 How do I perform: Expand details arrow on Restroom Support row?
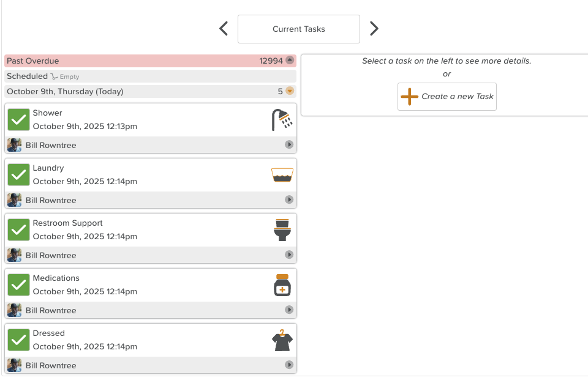[289, 255]
